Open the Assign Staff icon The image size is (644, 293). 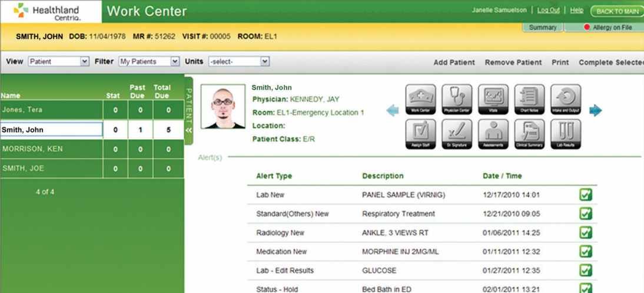[420, 134]
